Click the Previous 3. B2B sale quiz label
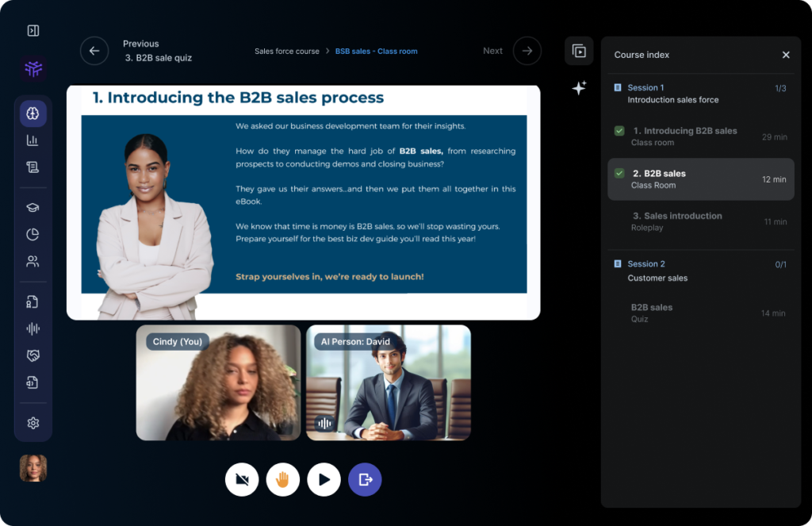The width and height of the screenshot is (812, 526). pyautogui.click(x=158, y=51)
